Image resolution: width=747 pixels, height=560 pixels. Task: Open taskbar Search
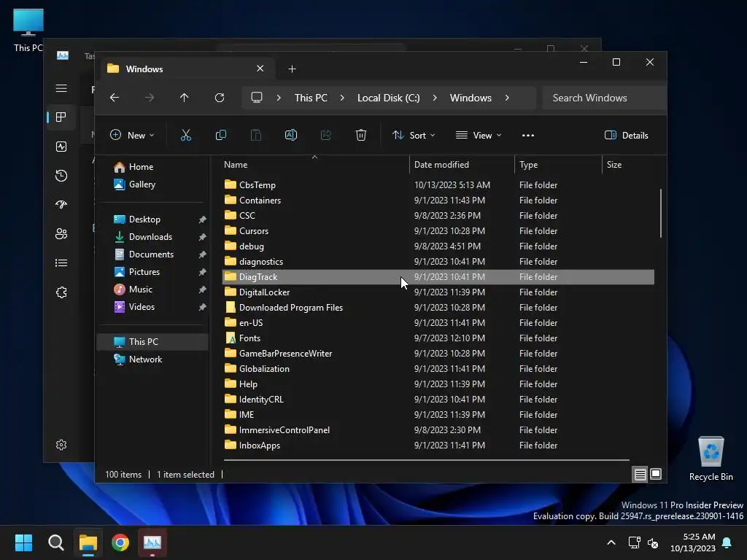pos(55,542)
